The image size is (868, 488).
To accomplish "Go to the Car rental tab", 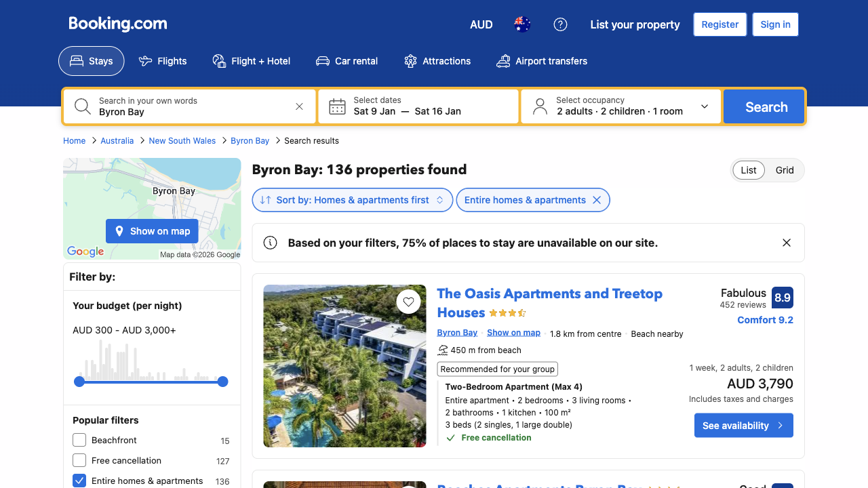I will pyautogui.click(x=347, y=61).
